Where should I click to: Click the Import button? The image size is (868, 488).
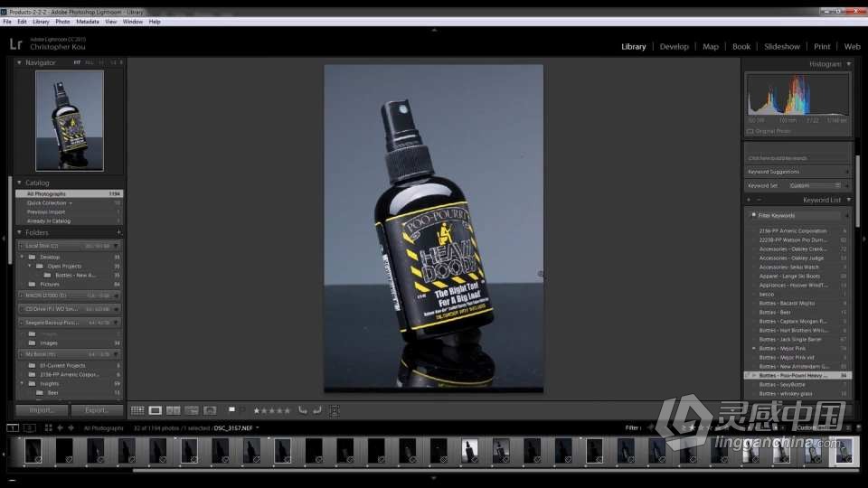coord(42,410)
